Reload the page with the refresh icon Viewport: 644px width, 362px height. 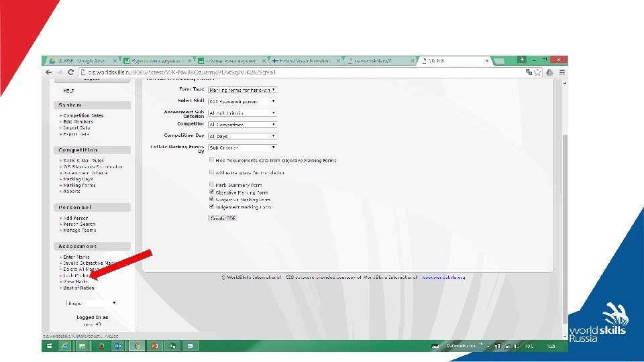click(70, 72)
